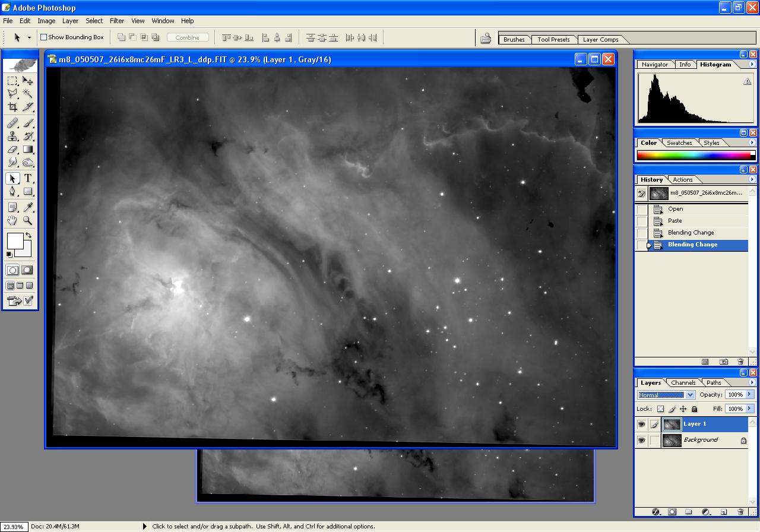
Task: Toggle visibility of the Background layer
Action: pos(641,440)
